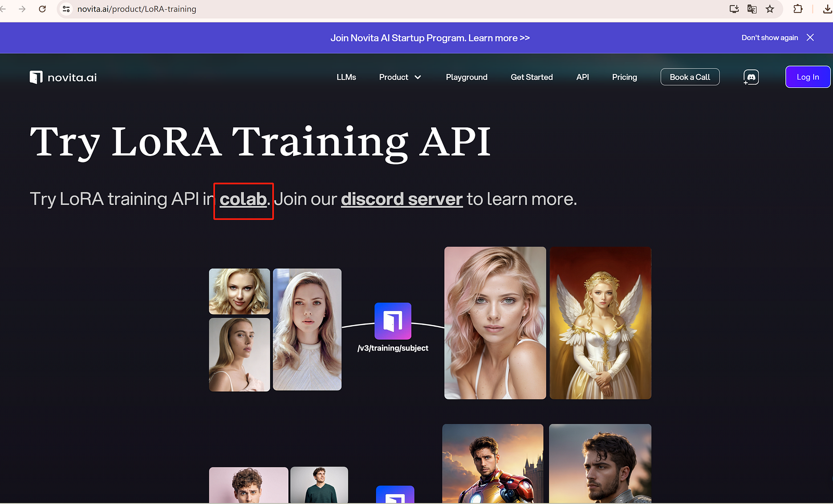Screen dimensions: 833x504
Task: Open the browser extensions puzzle icon
Action: click(x=798, y=9)
